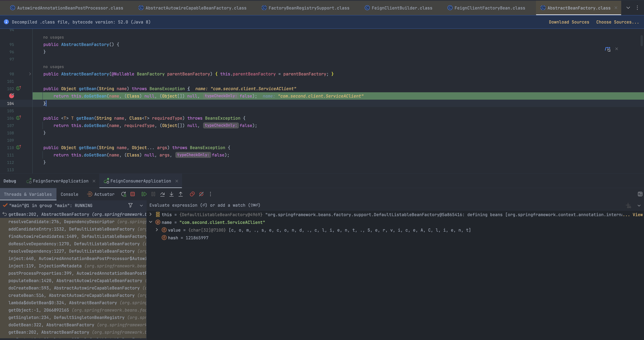
Task: Click the Download Sources link
Action: click(x=569, y=22)
